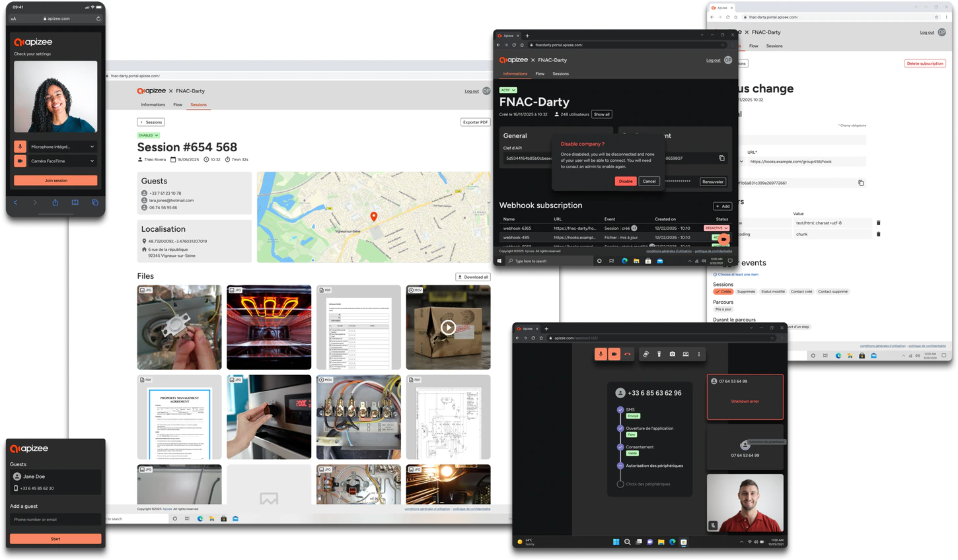The width and height of the screenshot is (958, 560).
Task: Copy secret key in status change window
Action: 861,183
